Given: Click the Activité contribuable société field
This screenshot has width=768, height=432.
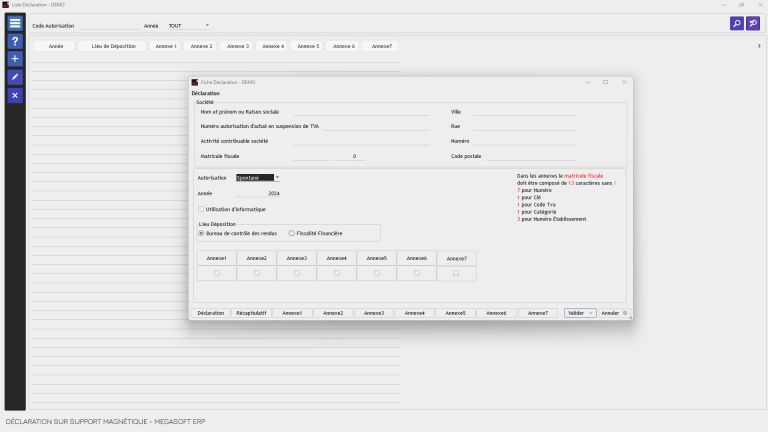Looking at the screenshot, I should pyautogui.click(x=361, y=141).
